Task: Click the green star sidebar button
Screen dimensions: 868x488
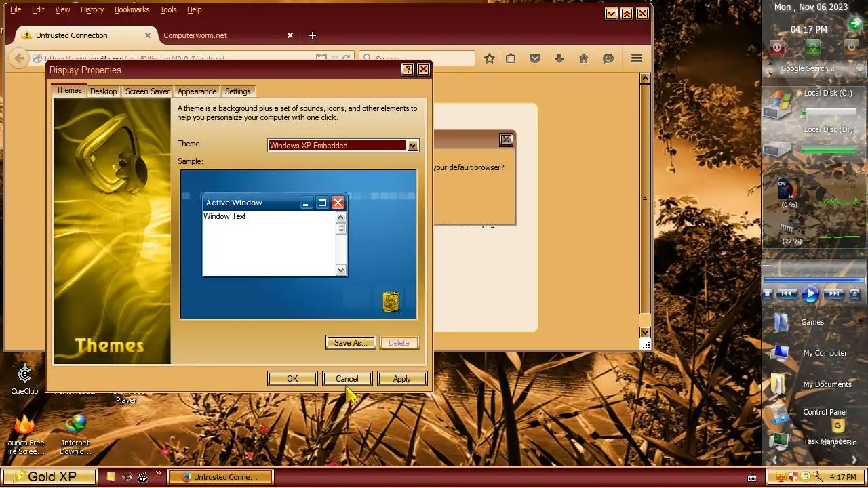Action: click(812, 47)
